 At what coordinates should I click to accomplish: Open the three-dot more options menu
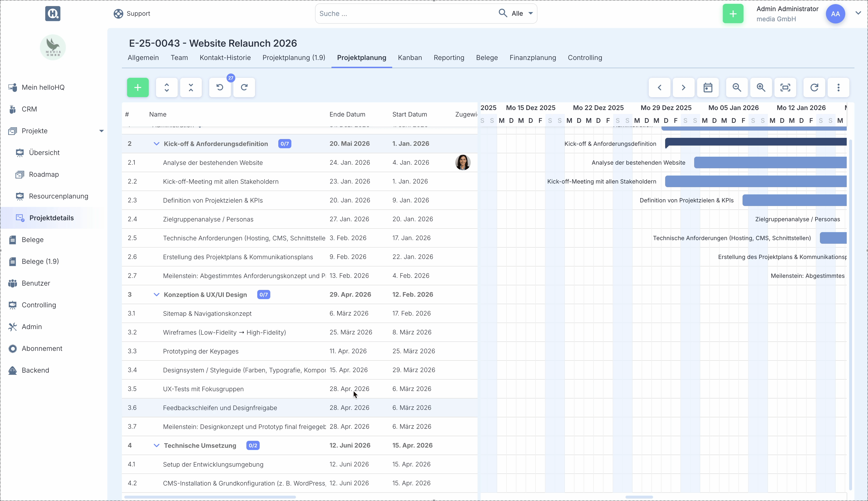coord(839,87)
